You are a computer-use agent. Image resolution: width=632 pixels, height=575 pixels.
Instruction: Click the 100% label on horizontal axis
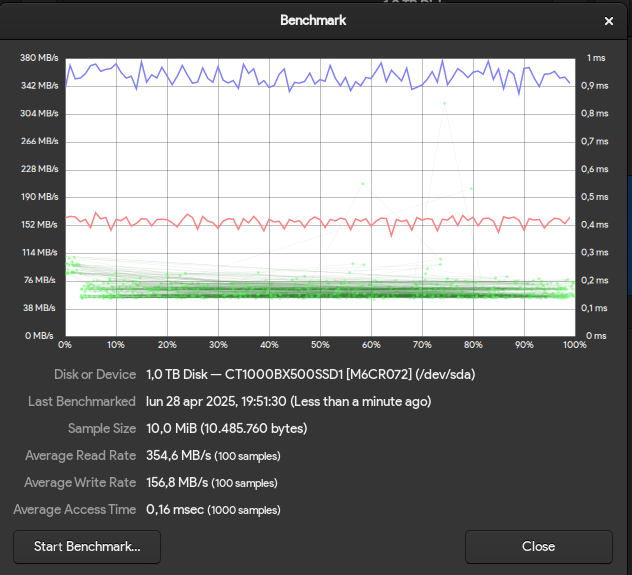575,345
